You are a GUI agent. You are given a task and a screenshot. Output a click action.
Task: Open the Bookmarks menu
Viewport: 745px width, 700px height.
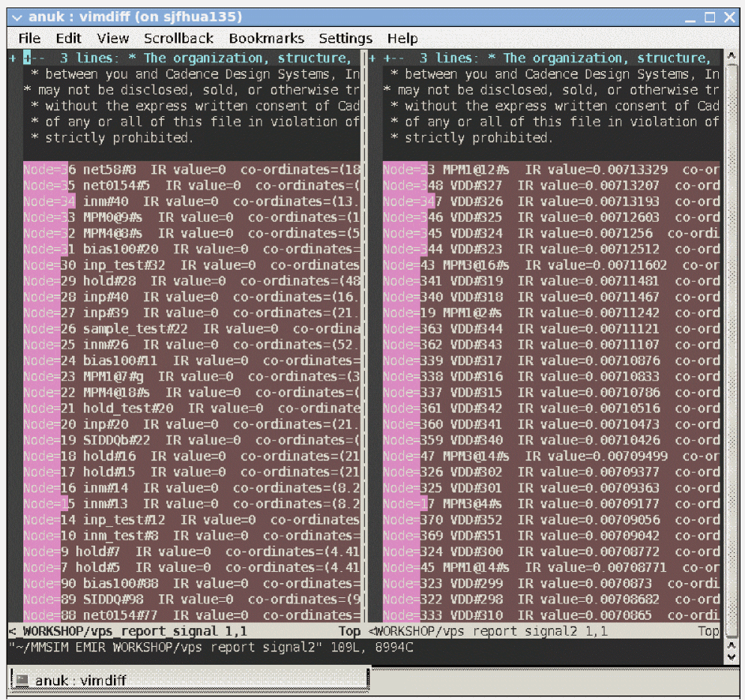point(266,38)
